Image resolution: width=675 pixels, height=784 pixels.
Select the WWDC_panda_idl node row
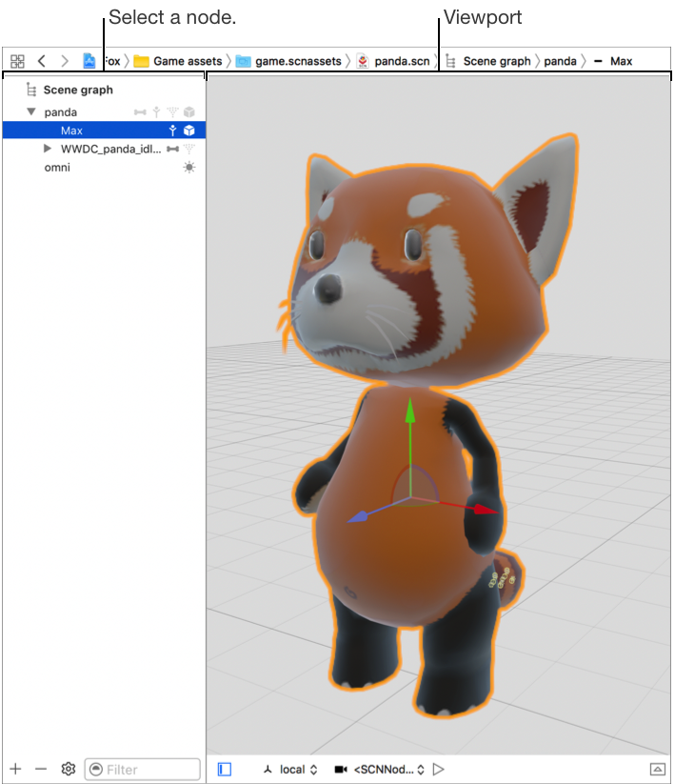click(x=104, y=149)
